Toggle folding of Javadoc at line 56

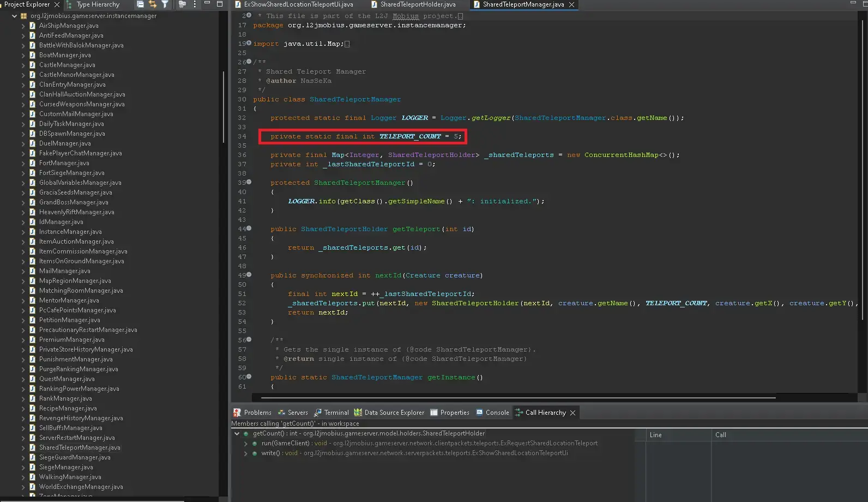(x=249, y=340)
